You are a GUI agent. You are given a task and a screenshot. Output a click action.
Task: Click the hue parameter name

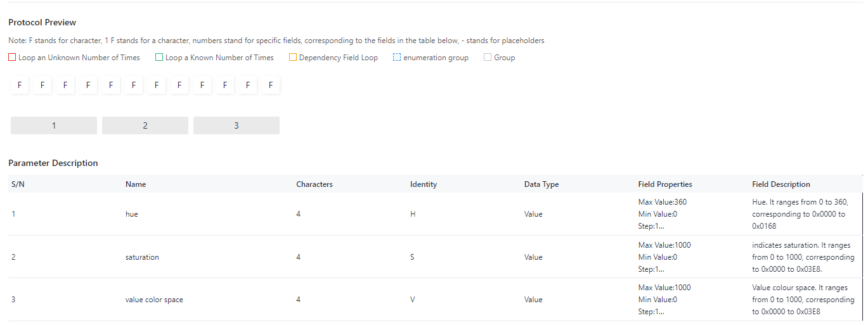(132, 214)
